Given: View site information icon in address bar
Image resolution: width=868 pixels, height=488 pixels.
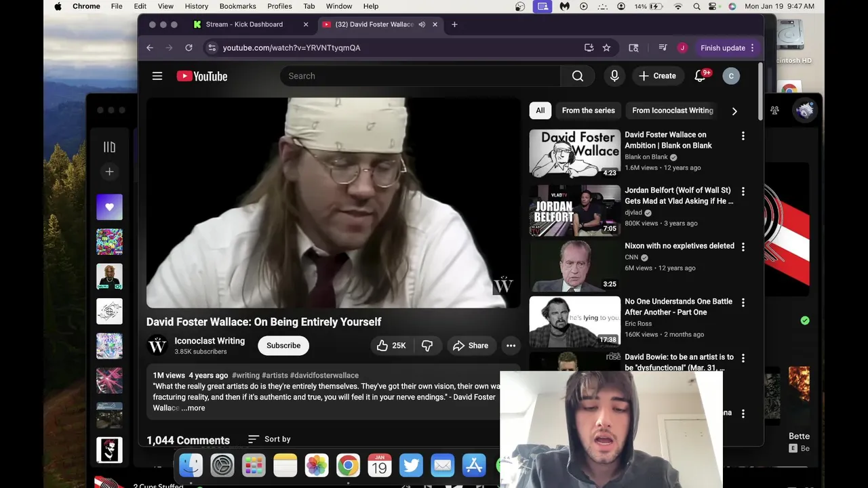Looking at the screenshot, I should pos(212,47).
